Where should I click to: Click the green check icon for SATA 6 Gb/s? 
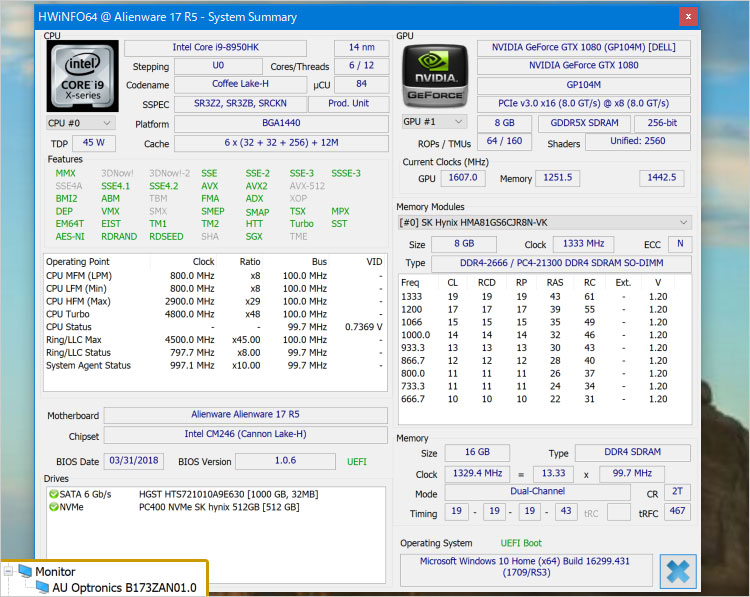pos(54,494)
